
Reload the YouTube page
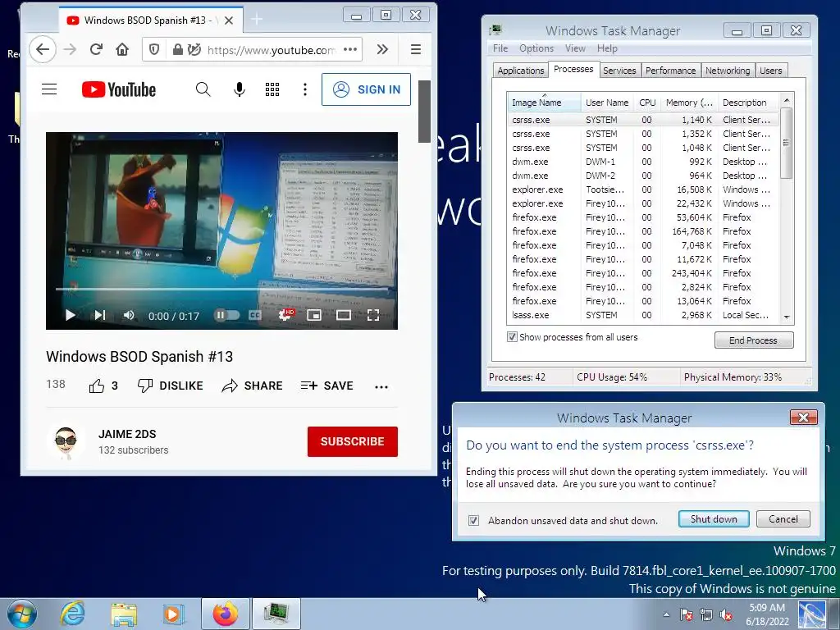96,50
